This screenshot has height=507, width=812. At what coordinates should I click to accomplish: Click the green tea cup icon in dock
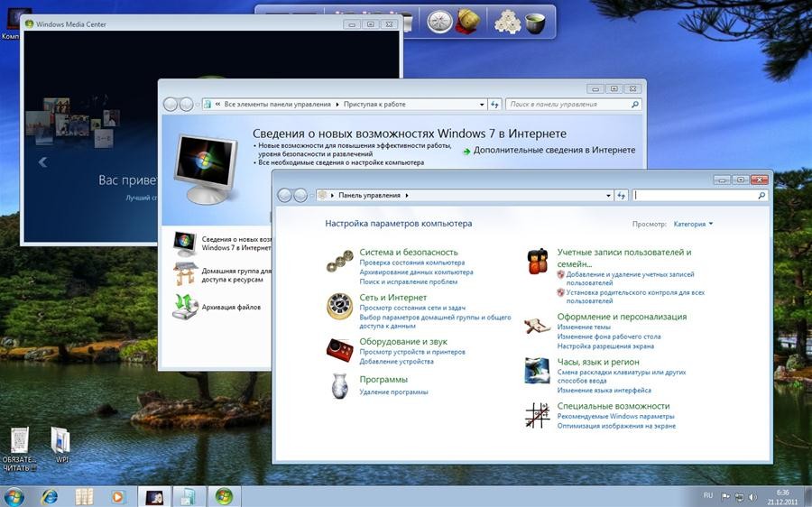(535, 23)
